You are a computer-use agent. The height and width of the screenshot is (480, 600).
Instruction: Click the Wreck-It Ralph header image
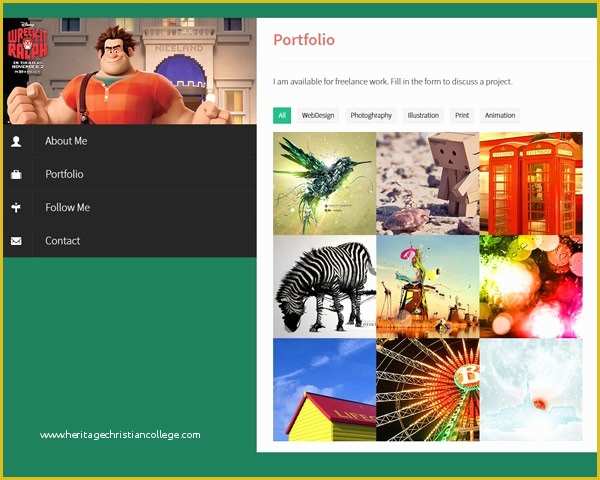[130, 71]
